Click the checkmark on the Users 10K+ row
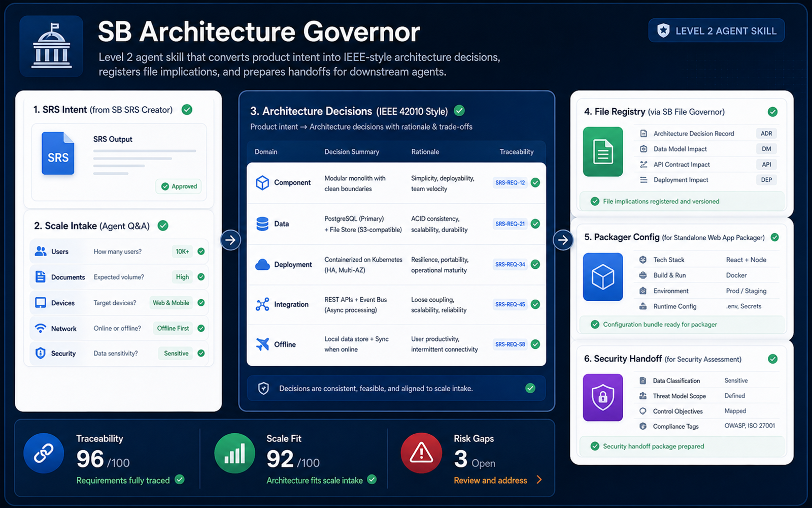Image resolution: width=812 pixels, height=508 pixels. tap(201, 251)
